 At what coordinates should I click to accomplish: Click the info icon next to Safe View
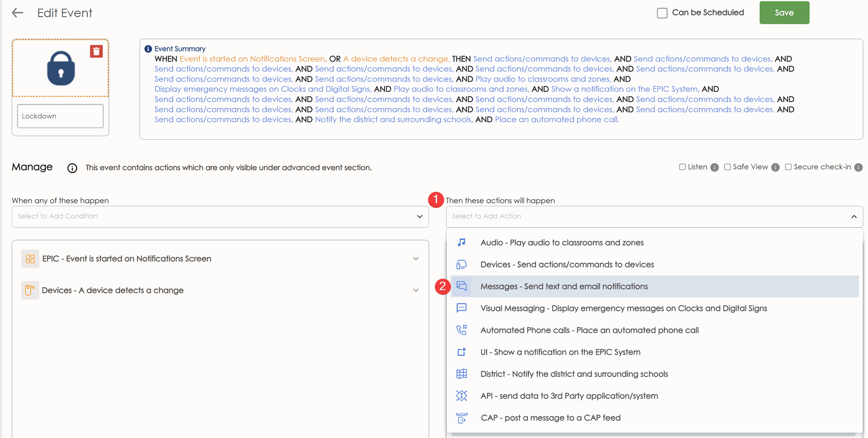(775, 168)
